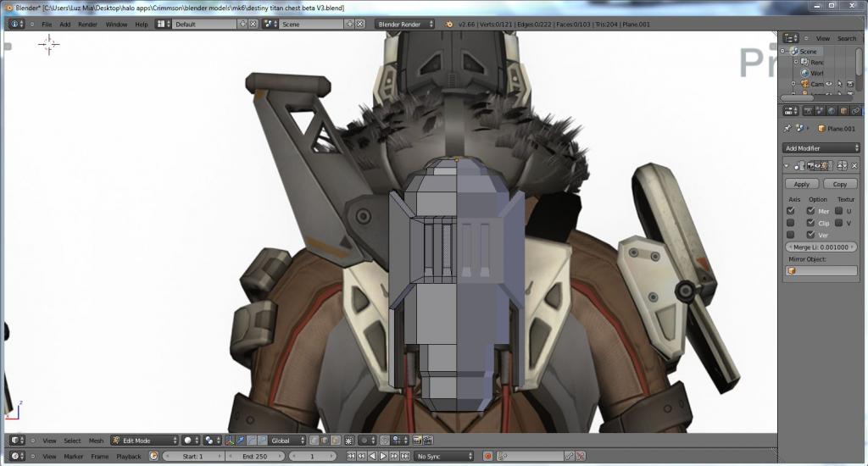The height and width of the screenshot is (466, 868).
Task: Open the Mesh menu in 3D view header
Action: coord(96,441)
